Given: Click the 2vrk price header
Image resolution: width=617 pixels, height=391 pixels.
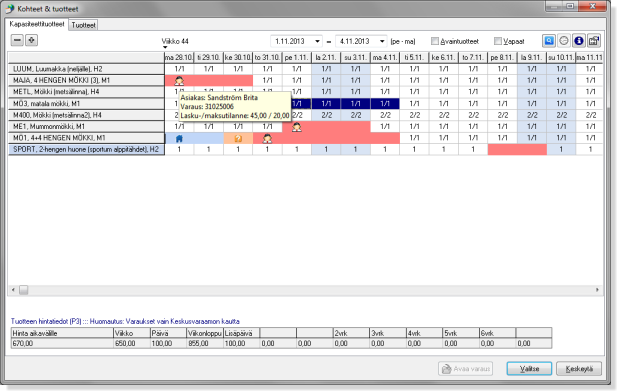Looking at the screenshot, I should [351, 333].
